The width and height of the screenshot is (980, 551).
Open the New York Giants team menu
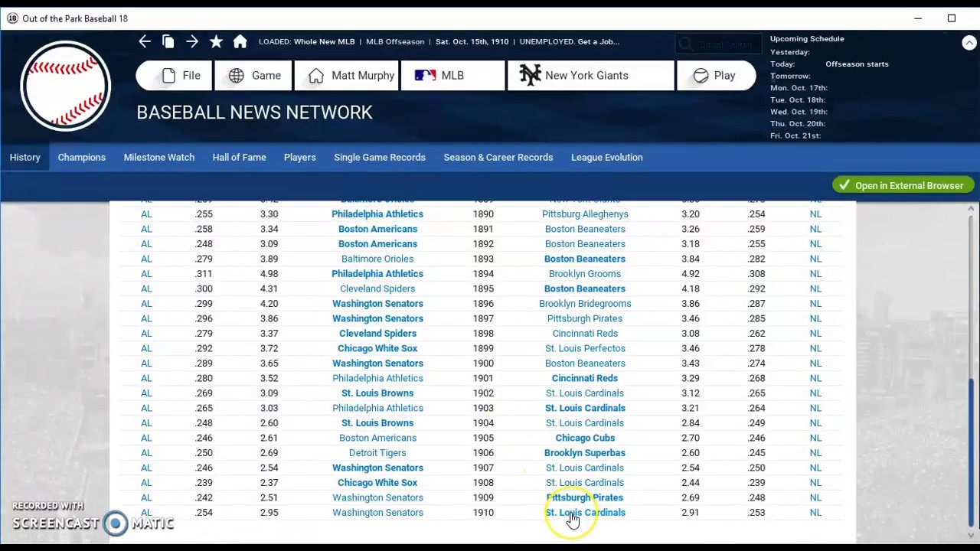pos(590,75)
